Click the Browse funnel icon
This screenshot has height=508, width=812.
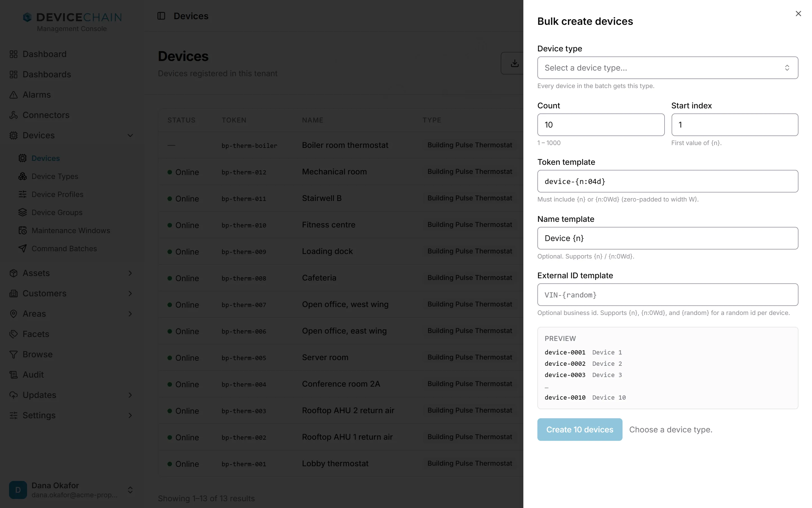point(14,354)
